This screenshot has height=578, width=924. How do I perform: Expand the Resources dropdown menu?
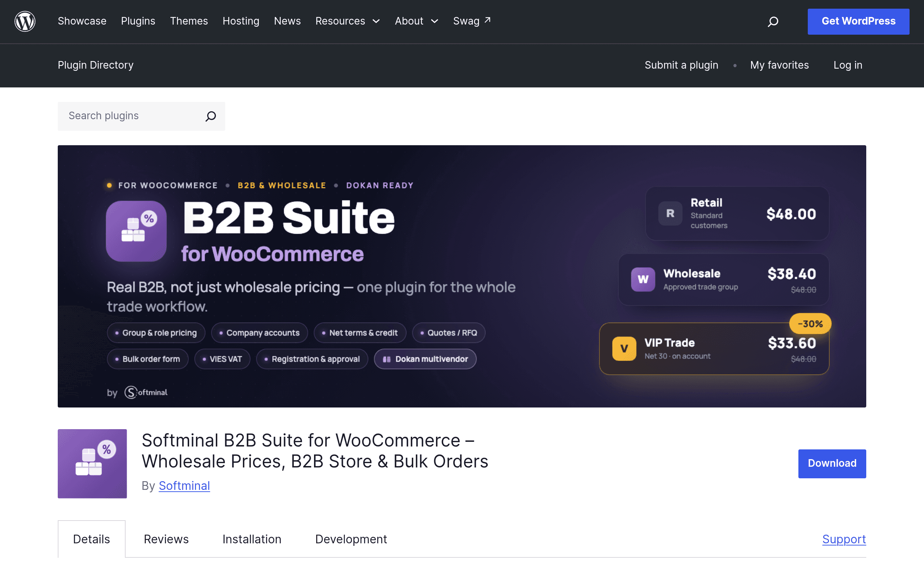tap(348, 21)
